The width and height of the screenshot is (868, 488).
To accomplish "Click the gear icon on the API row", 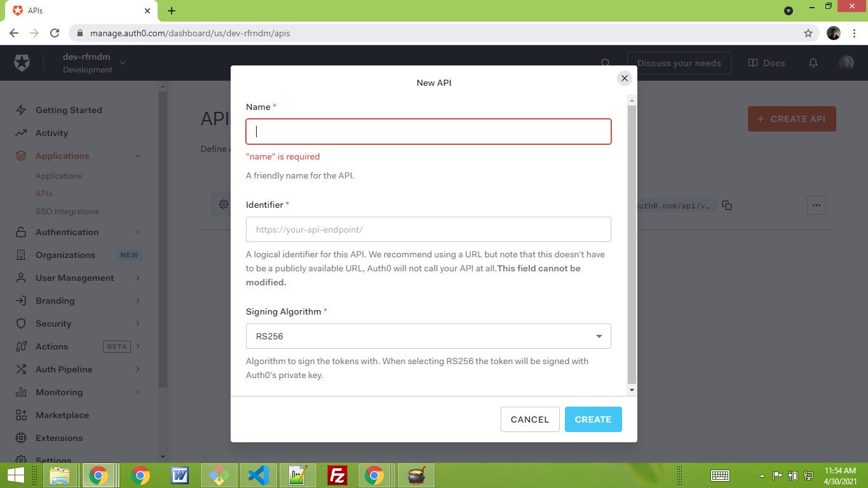I will coord(224,205).
